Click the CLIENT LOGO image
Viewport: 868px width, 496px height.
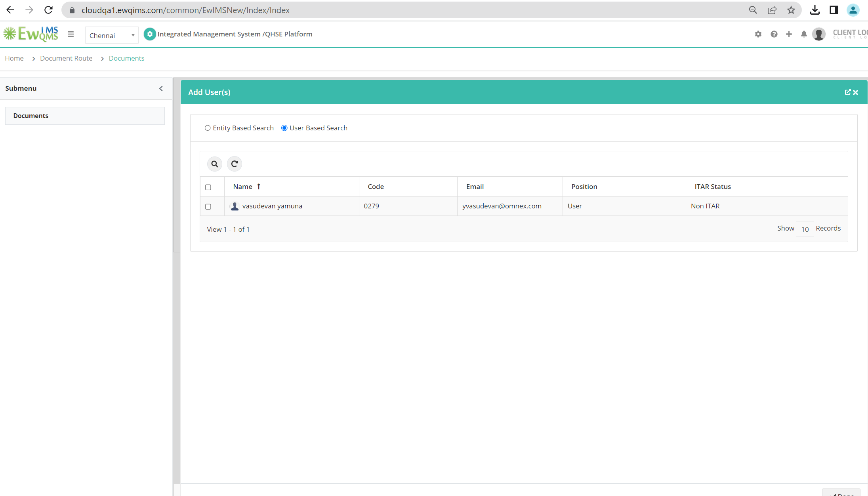tap(850, 34)
